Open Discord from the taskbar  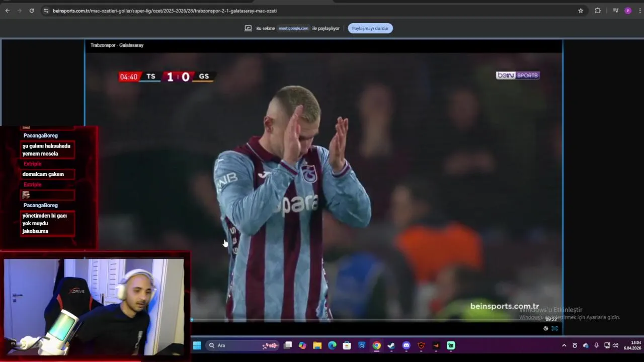click(407, 345)
